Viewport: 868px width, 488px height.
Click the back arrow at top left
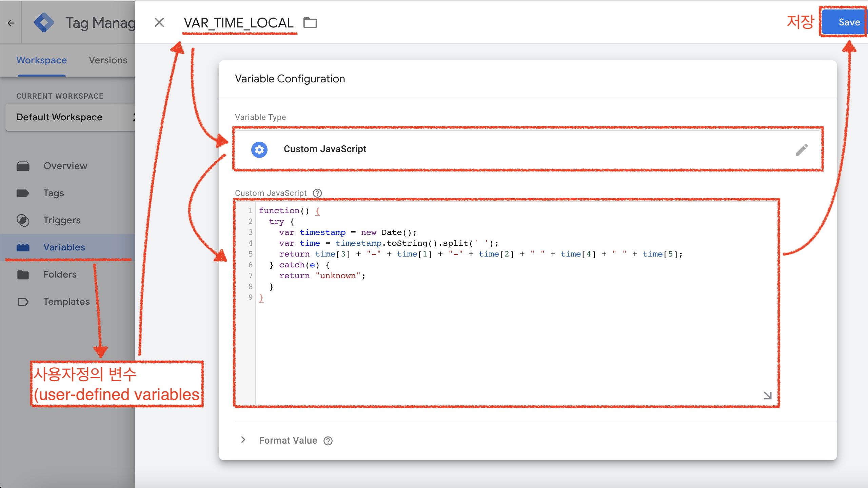click(x=11, y=23)
